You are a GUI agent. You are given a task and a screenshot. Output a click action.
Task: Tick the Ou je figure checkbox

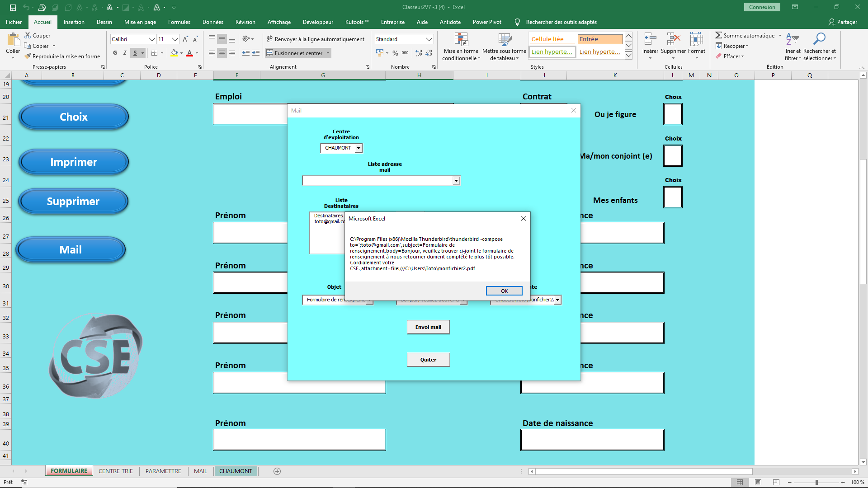[673, 114]
